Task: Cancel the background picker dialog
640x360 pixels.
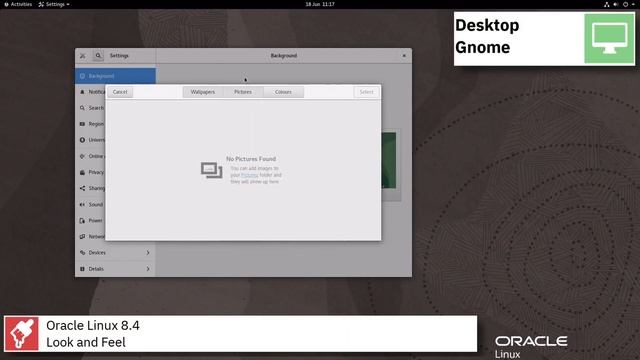Action: [120, 92]
